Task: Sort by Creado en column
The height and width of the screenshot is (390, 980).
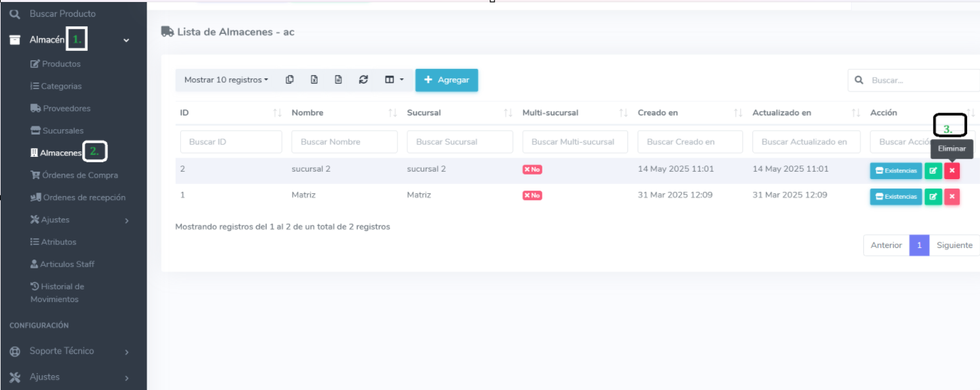Action: click(x=690, y=113)
